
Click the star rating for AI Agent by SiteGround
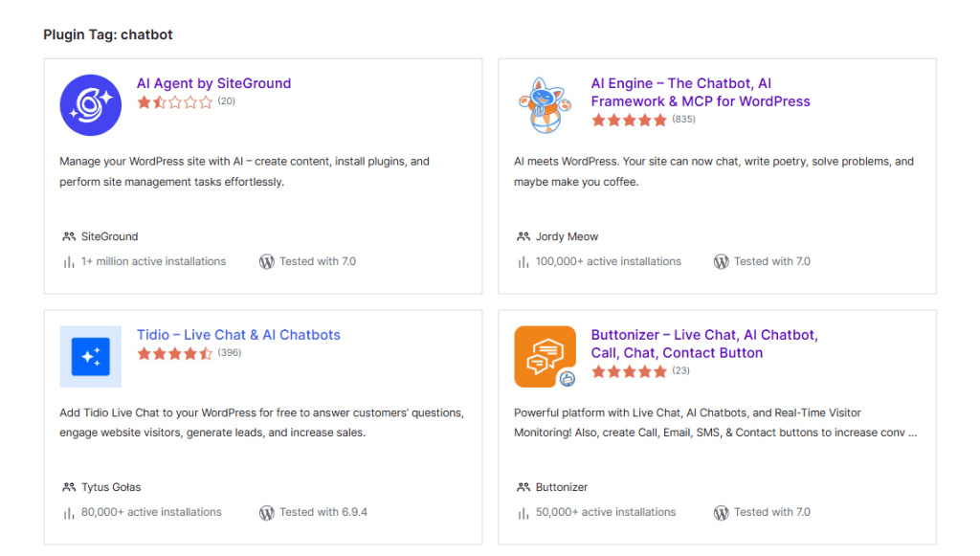[x=175, y=101]
